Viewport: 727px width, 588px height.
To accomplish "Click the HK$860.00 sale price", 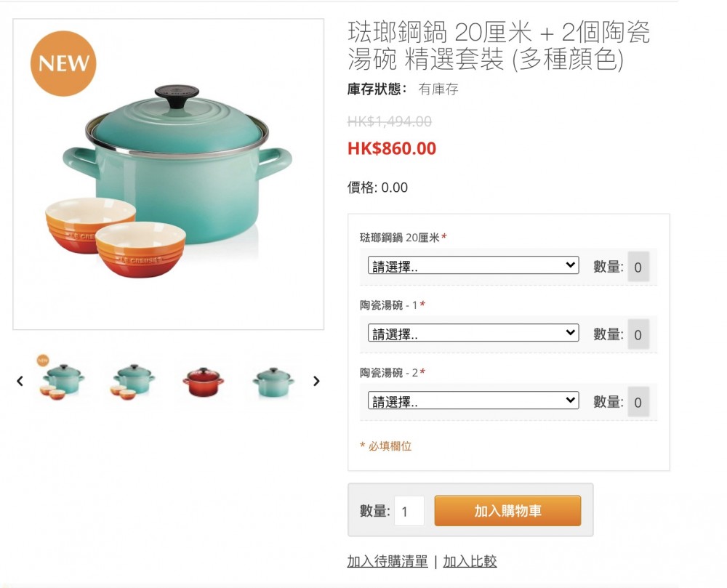I will point(392,148).
